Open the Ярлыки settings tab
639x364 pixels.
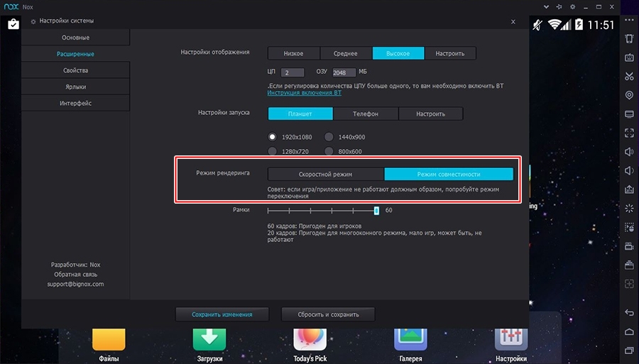click(x=75, y=87)
